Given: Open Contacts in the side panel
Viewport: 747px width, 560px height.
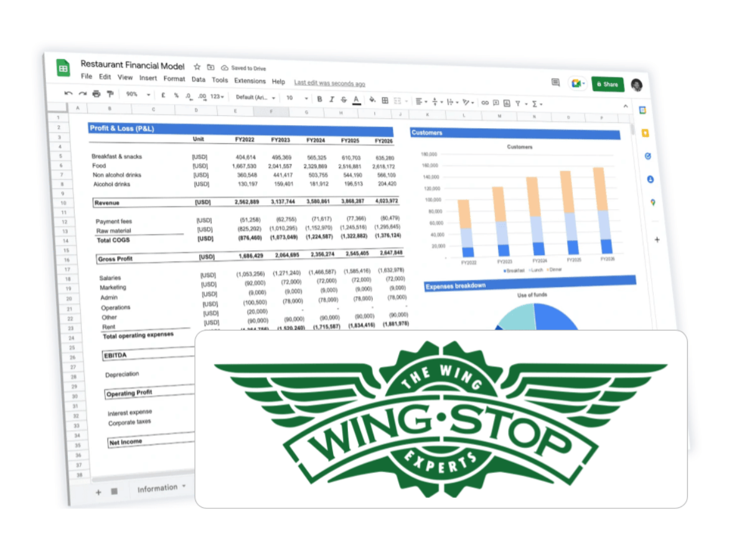Looking at the screenshot, I should (x=650, y=179).
